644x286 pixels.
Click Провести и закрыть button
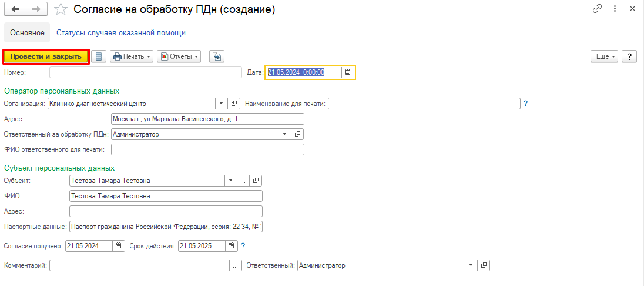tap(46, 56)
